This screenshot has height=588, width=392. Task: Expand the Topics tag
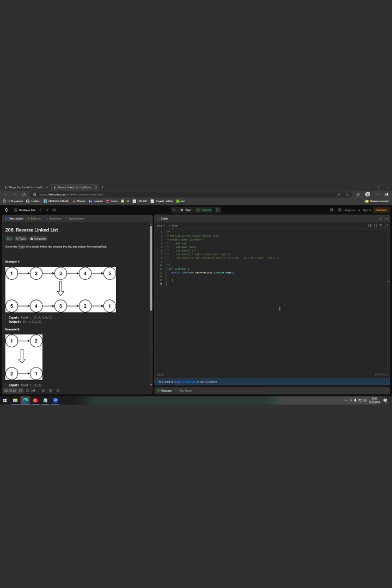(21, 238)
